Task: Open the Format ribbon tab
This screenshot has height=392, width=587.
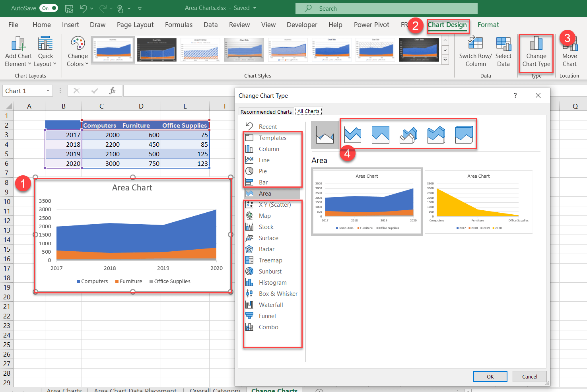Action: coord(488,25)
